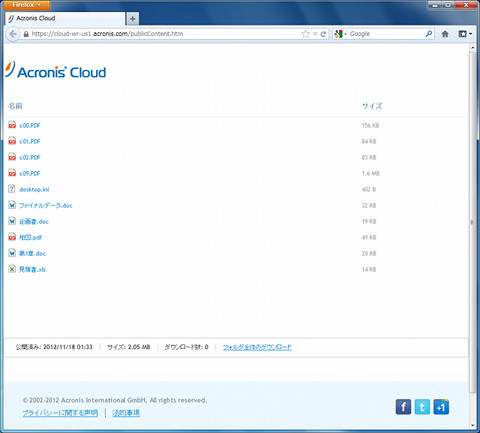
Task: Go to the home page icon
Action: (445, 34)
